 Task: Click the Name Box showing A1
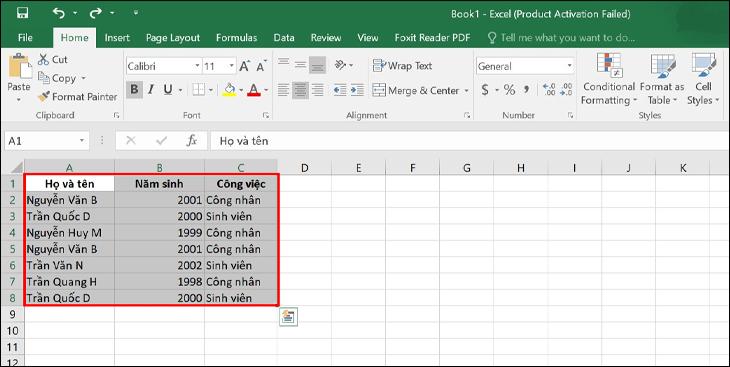pos(47,141)
